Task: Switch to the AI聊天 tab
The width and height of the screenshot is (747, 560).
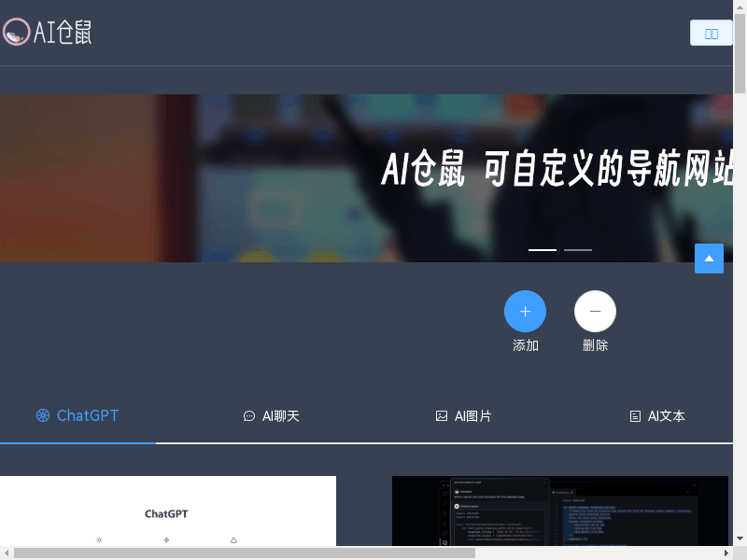Action: 271,416
